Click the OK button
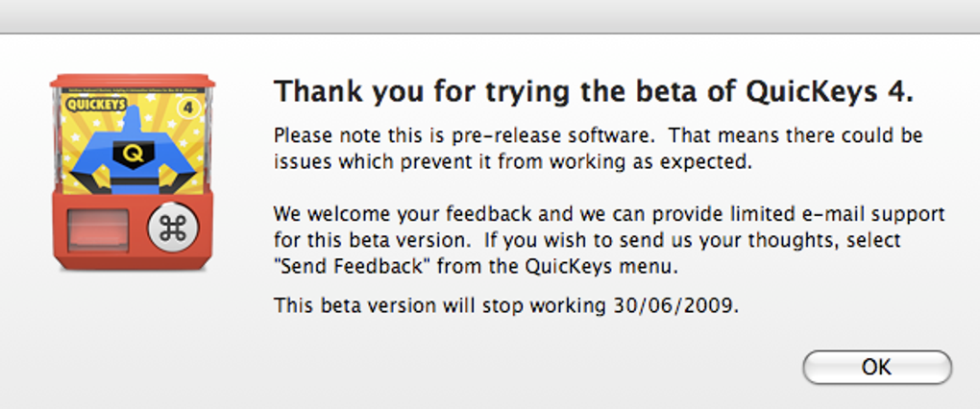 876,367
